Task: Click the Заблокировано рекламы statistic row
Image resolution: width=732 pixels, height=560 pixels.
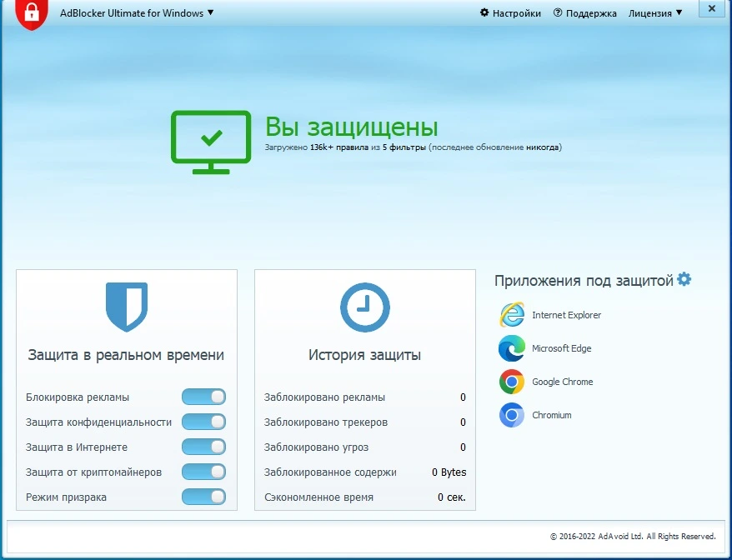Action: pos(365,397)
